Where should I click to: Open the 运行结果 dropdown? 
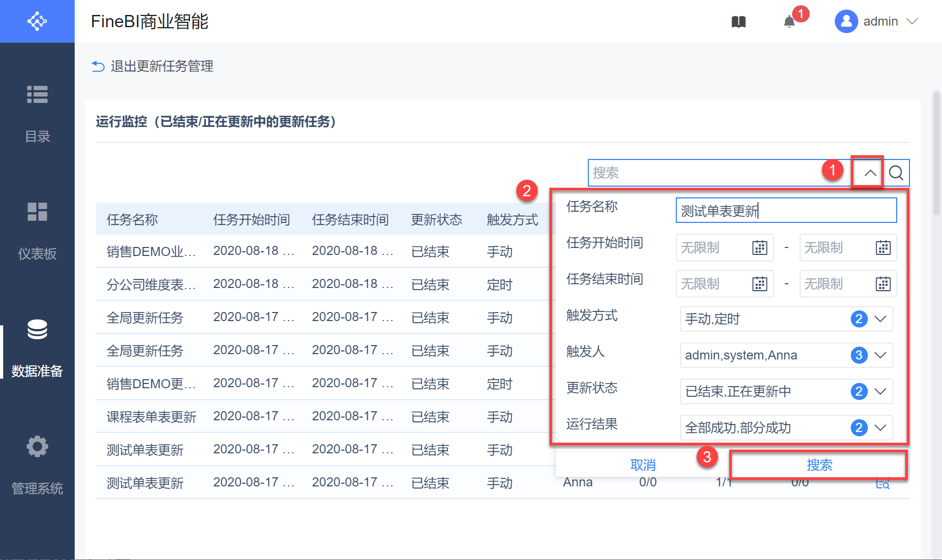tap(786, 428)
